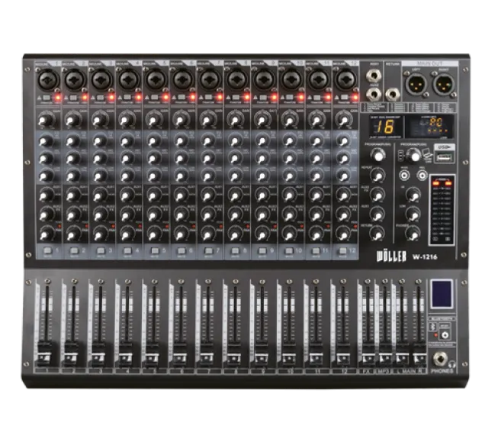The image size is (498, 448).
Task: Click the AUX1 output jack at top
Action: pos(374,76)
